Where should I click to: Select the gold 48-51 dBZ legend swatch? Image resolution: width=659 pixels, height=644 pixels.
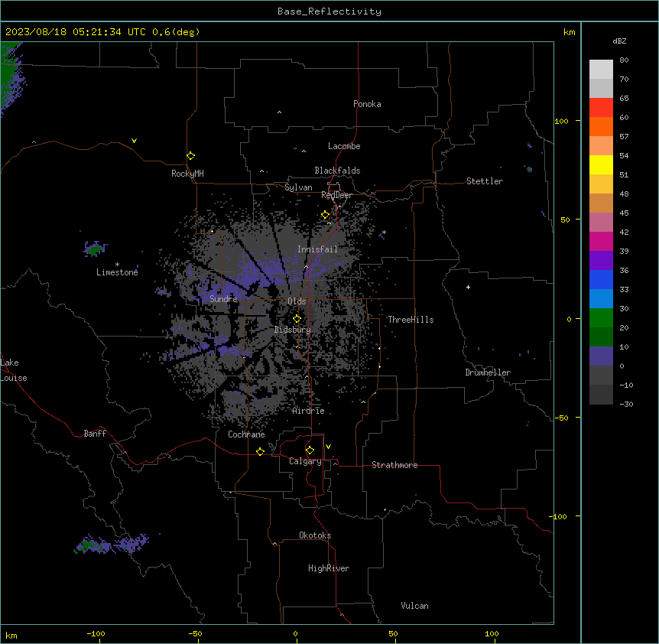601,184
